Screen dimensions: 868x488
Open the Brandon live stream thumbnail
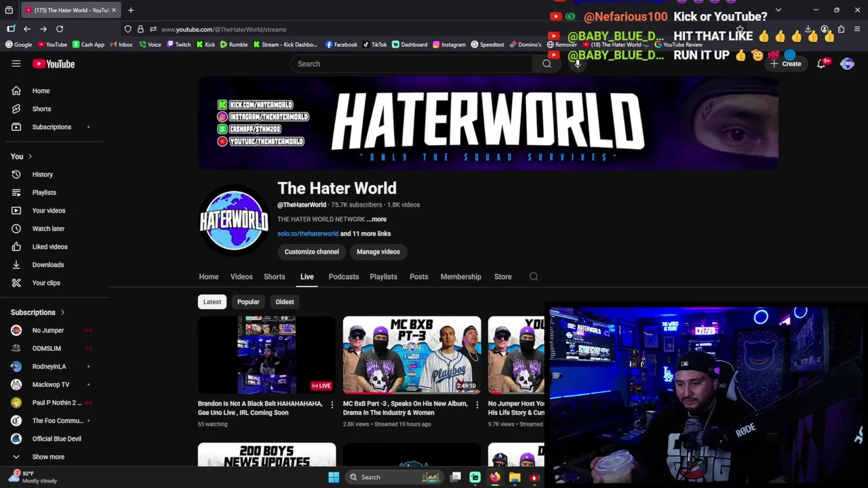[267, 355]
